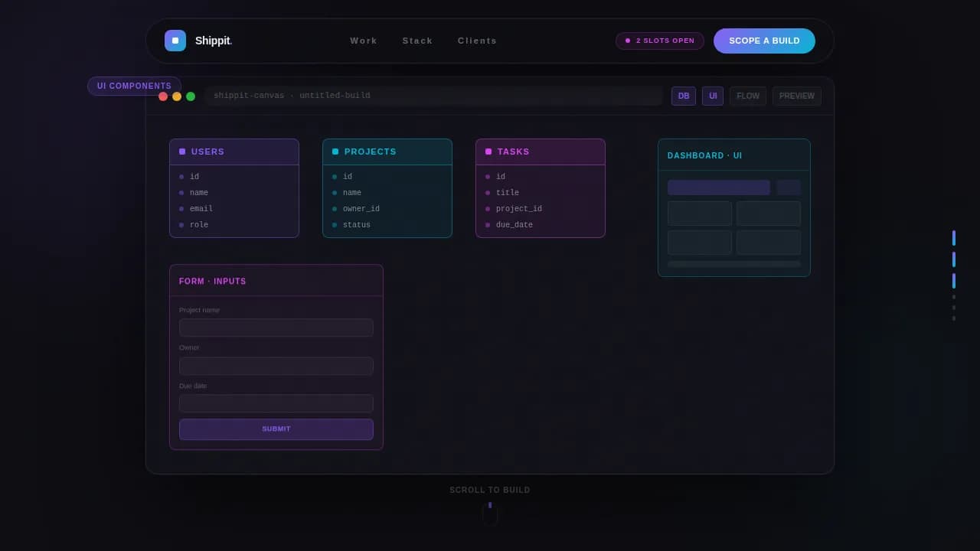This screenshot has width=980, height=551.
Task: Click the top scroll progress marker on the right edge
Action: click(x=954, y=238)
